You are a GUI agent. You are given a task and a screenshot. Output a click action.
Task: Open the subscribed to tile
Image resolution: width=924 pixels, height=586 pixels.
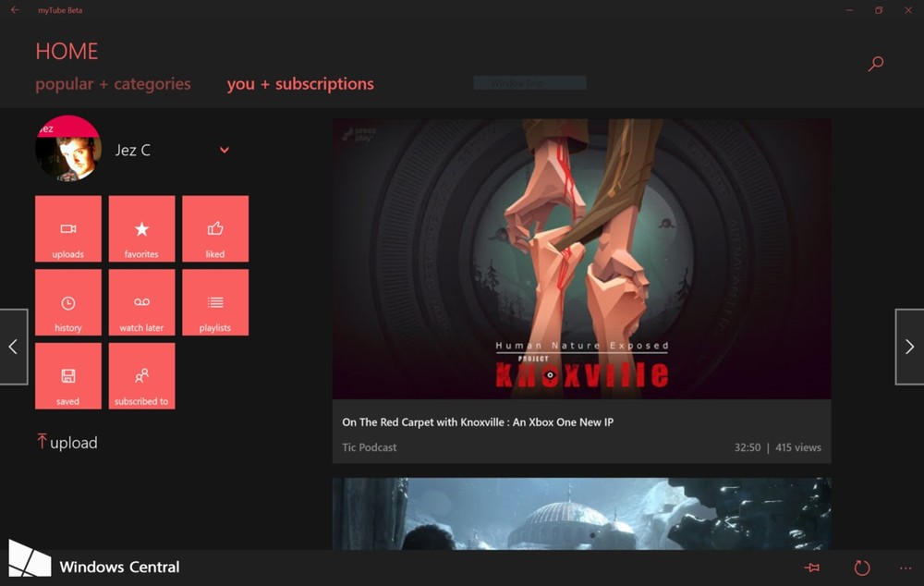[142, 376]
